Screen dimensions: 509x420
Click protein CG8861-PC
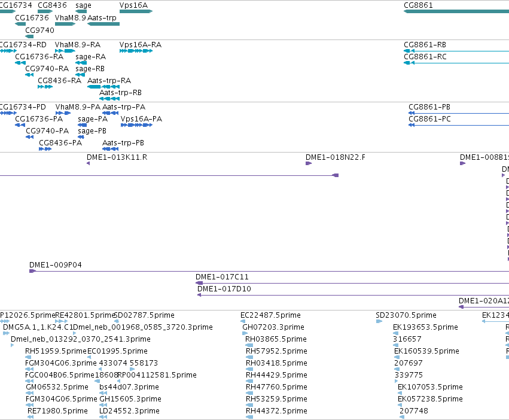(459, 126)
